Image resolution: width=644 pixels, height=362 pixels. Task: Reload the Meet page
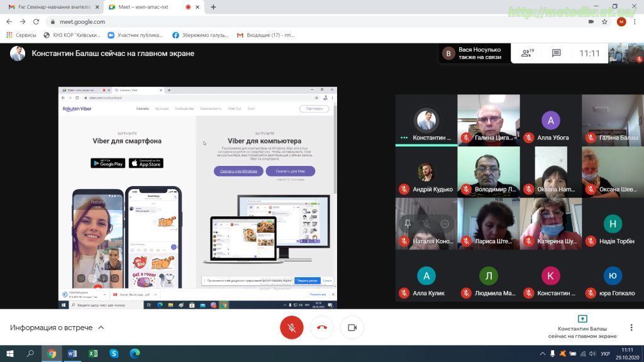[x=36, y=22]
